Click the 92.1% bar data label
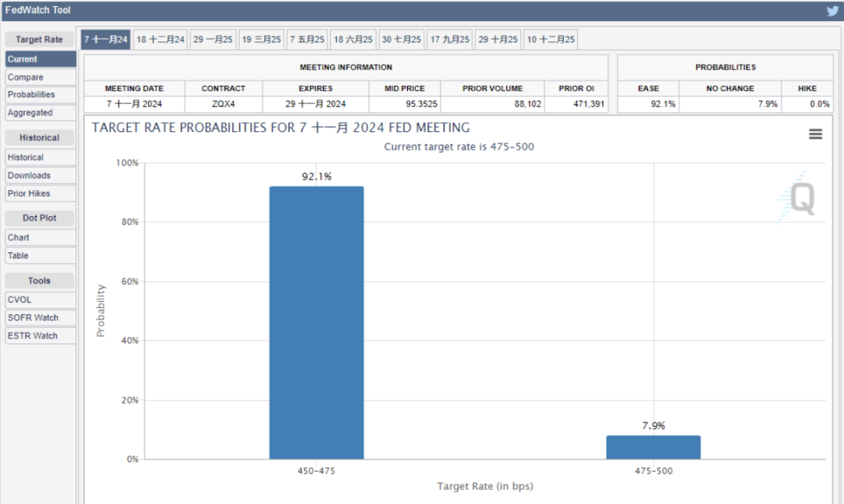844x504 pixels. tap(317, 176)
